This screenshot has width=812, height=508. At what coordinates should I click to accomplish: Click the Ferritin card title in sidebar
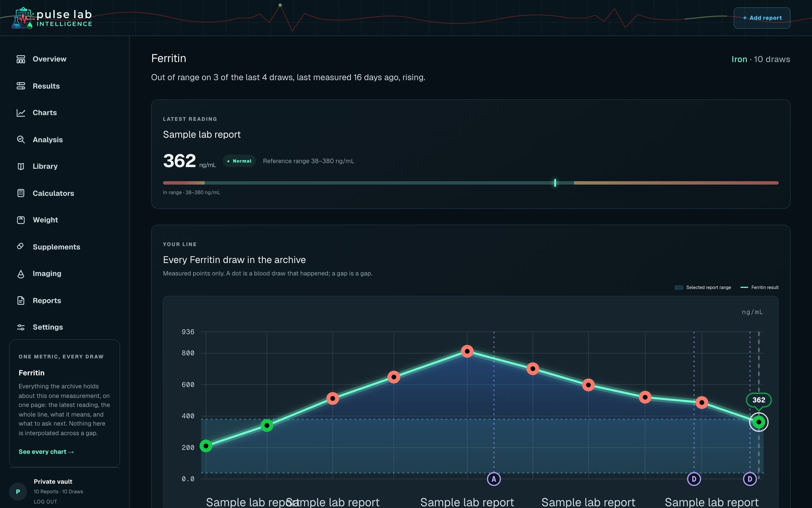coord(32,373)
